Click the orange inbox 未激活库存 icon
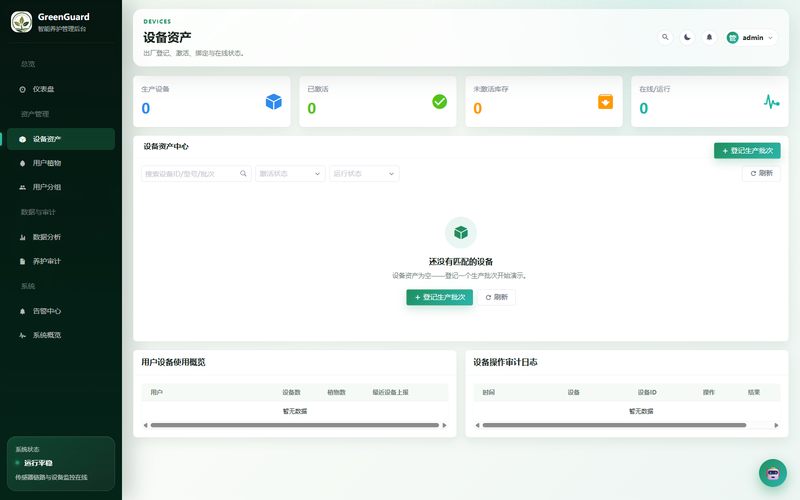The width and height of the screenshot is (800, 500). 606,102
